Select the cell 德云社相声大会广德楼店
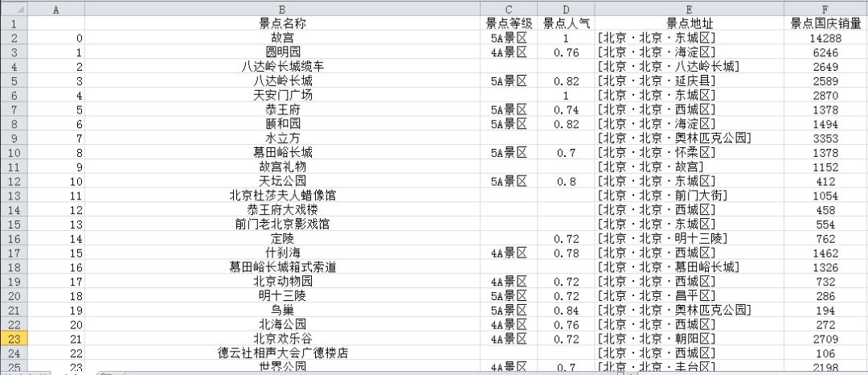The image size is (868, 375). coord(282,352)
